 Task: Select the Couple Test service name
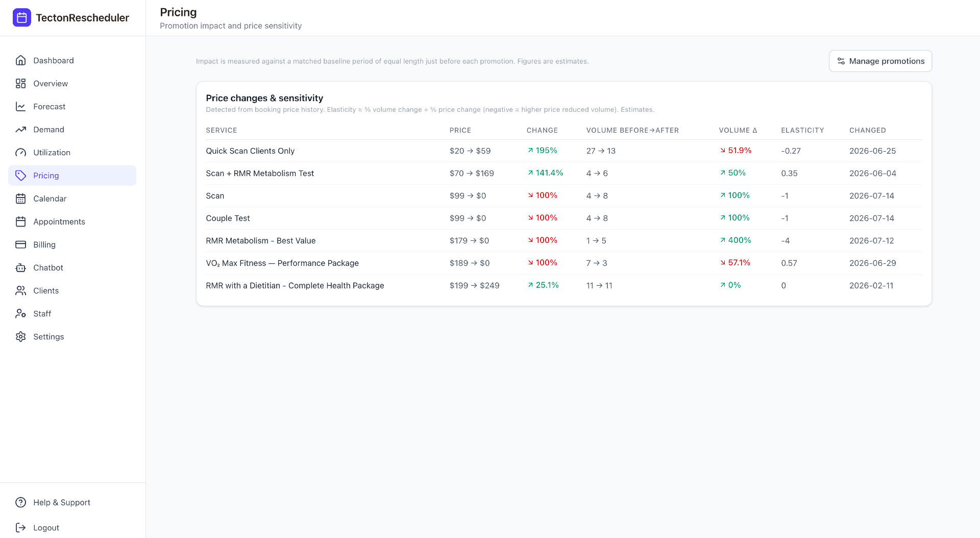[228, 218]
